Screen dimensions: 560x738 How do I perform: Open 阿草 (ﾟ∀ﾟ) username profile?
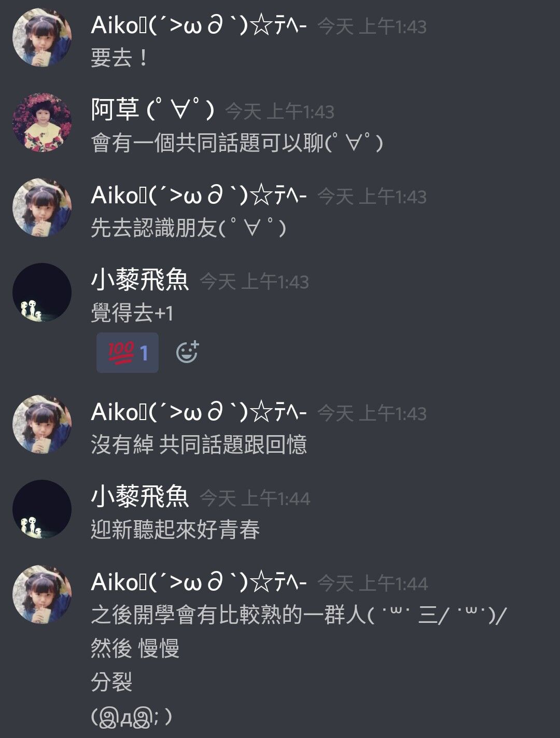click(152, 110)
